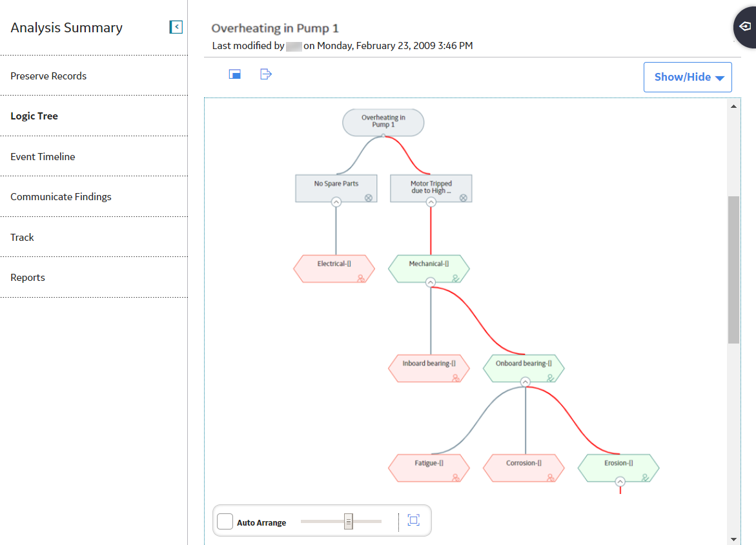Click the state icon on Erosion node
Screen dimensions: 756x545
click(646, 477)
